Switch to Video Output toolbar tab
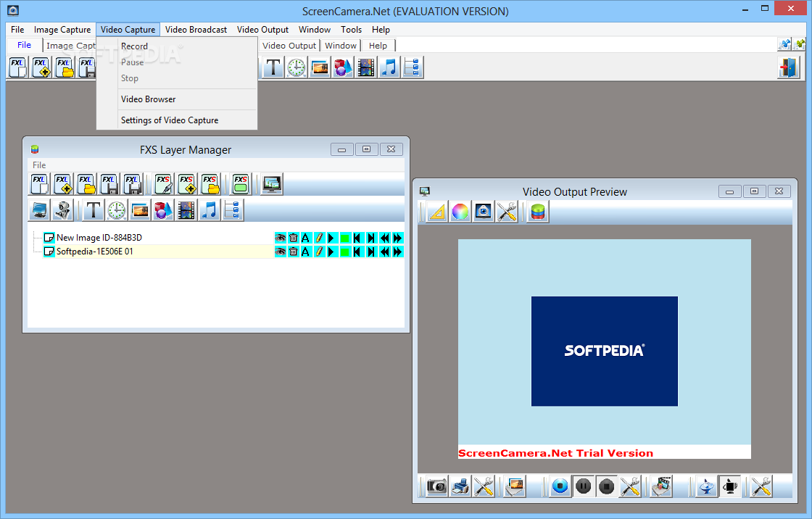This screenshot has height=519, width=812. [x=289, y=46]
